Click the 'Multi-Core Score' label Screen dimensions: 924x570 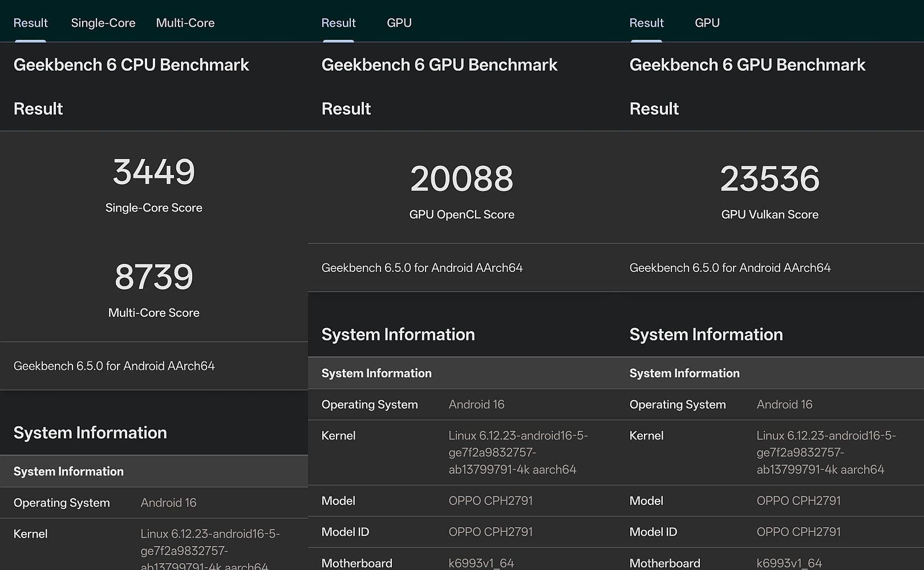pyautogui.click(x=154, y=312)
